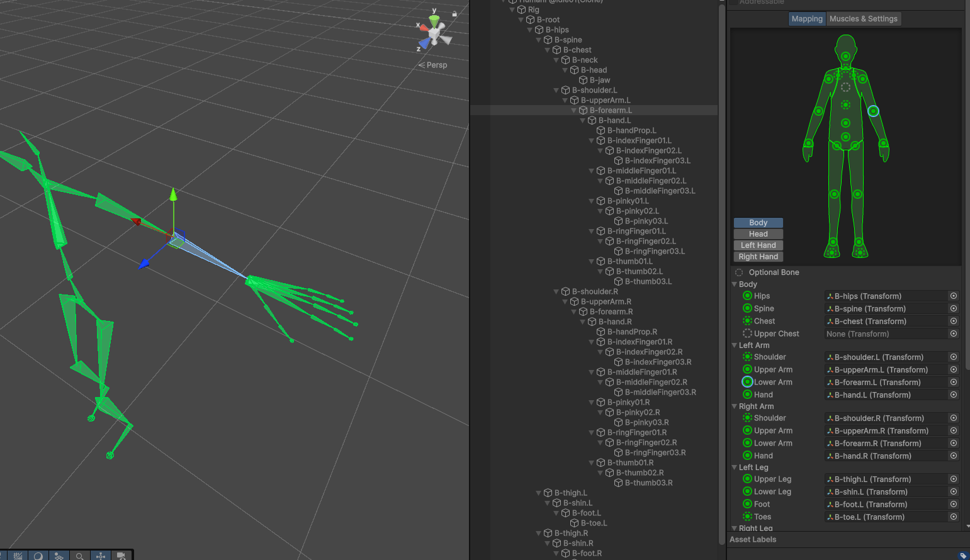Show the Left Hand bone mapping

pyautogui.click(x=758, y=245)
